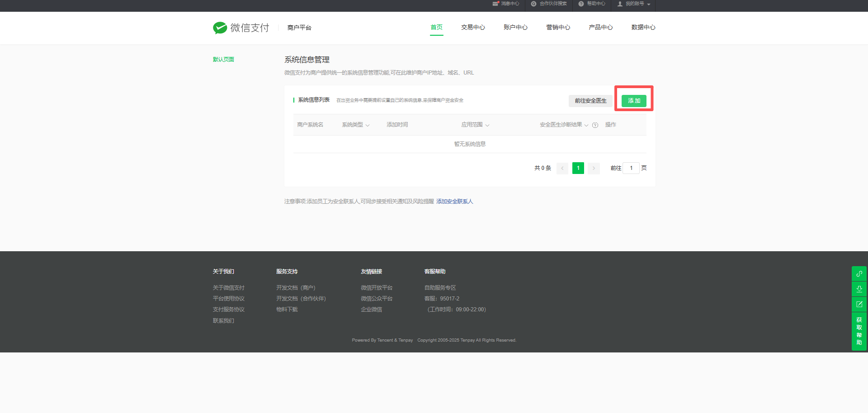This screenshot has height=413, width=868.
Task: Expand the 安全医生诊断结果 filter dropdown
Action: 586,125
